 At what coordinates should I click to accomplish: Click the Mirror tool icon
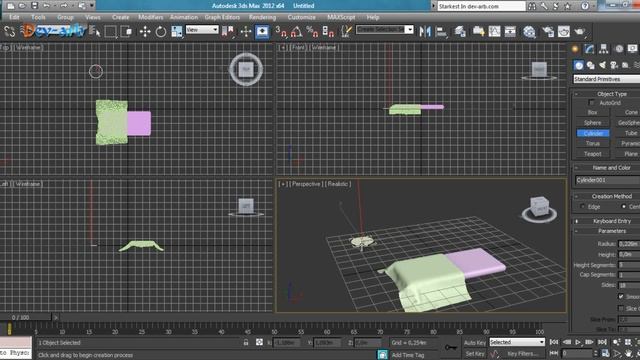click(425, 31)
